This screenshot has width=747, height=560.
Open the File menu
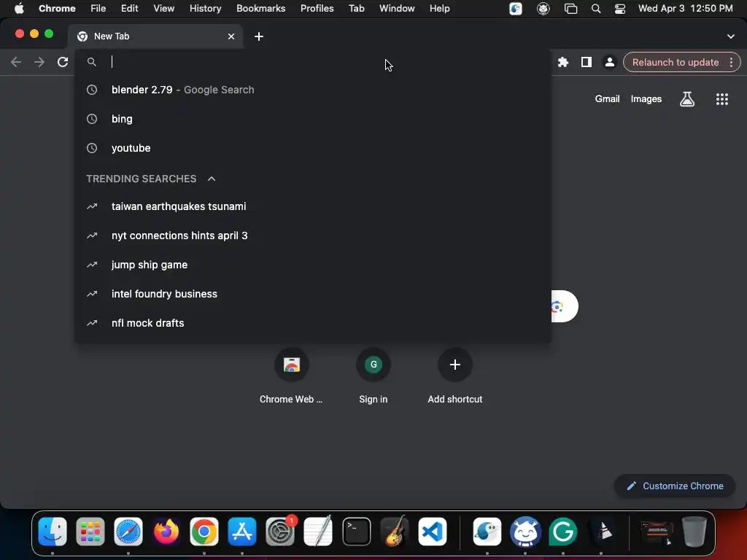coord(98,9)
